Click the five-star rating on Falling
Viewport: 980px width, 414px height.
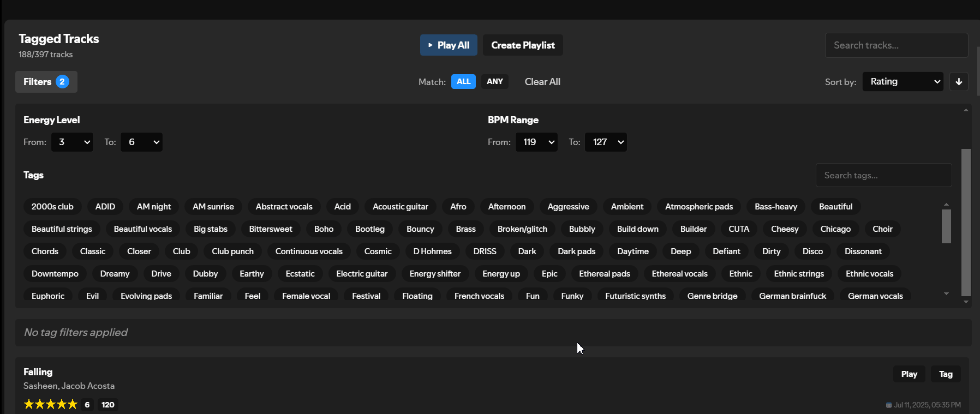tap(51, 404)
